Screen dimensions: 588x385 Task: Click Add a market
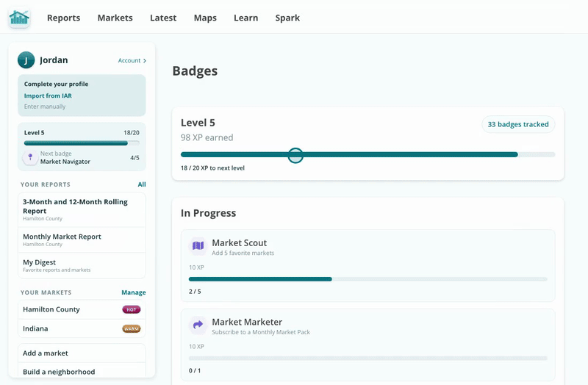[82, 353]
